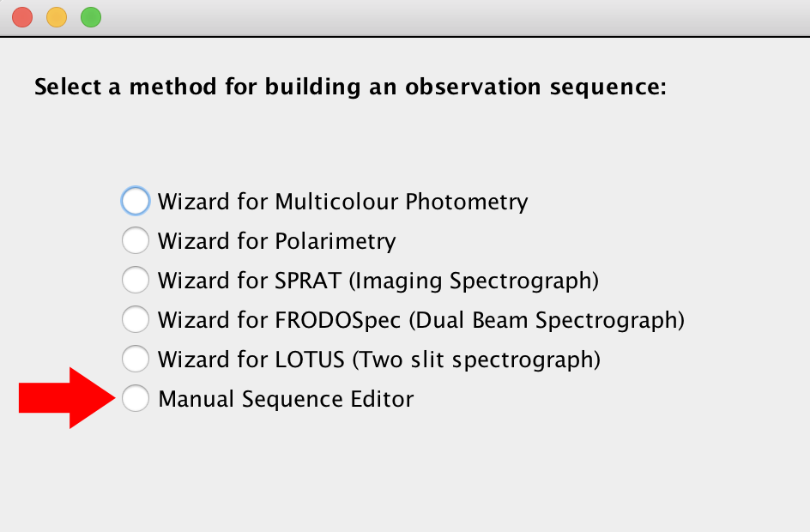
Task: Click the empty window title bar
Action: (455, 17)
